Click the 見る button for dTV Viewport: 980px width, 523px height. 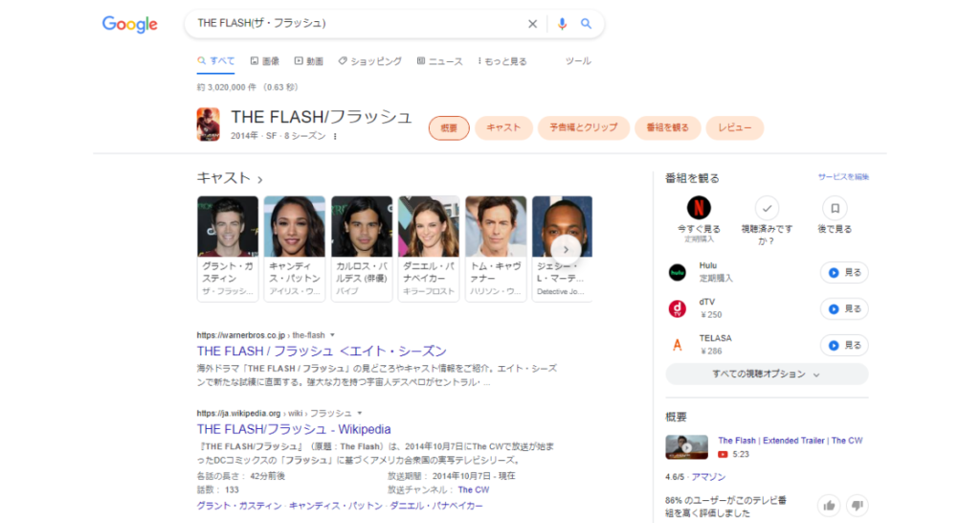click(844, 309)
